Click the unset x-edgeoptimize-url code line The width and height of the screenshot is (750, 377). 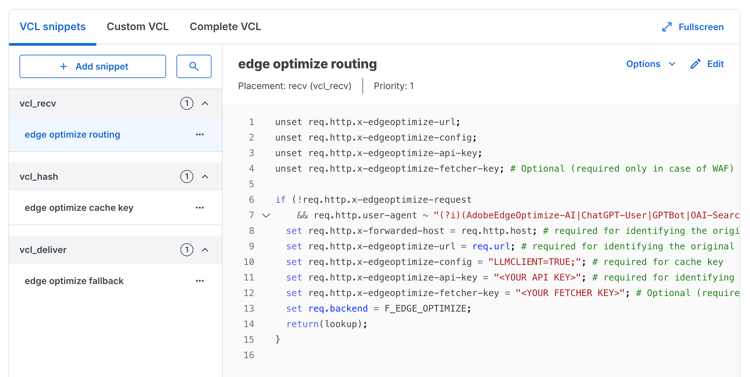(x=367, y=122)
